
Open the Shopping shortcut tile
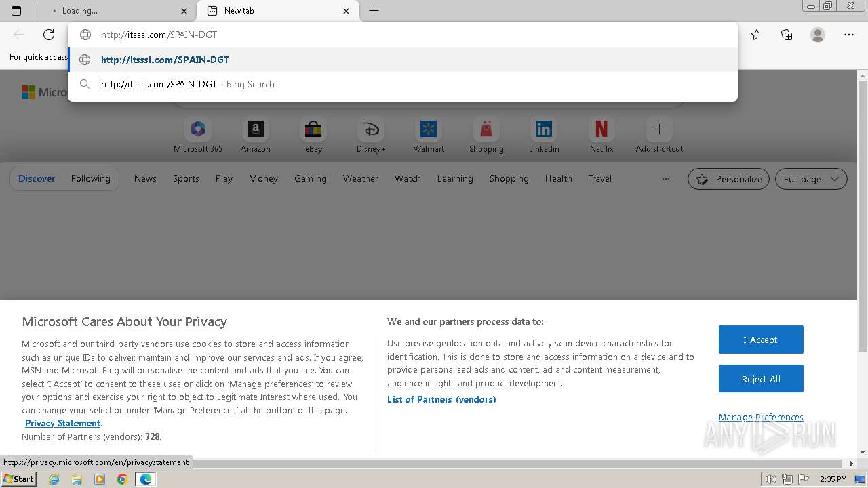coord(486,136)
